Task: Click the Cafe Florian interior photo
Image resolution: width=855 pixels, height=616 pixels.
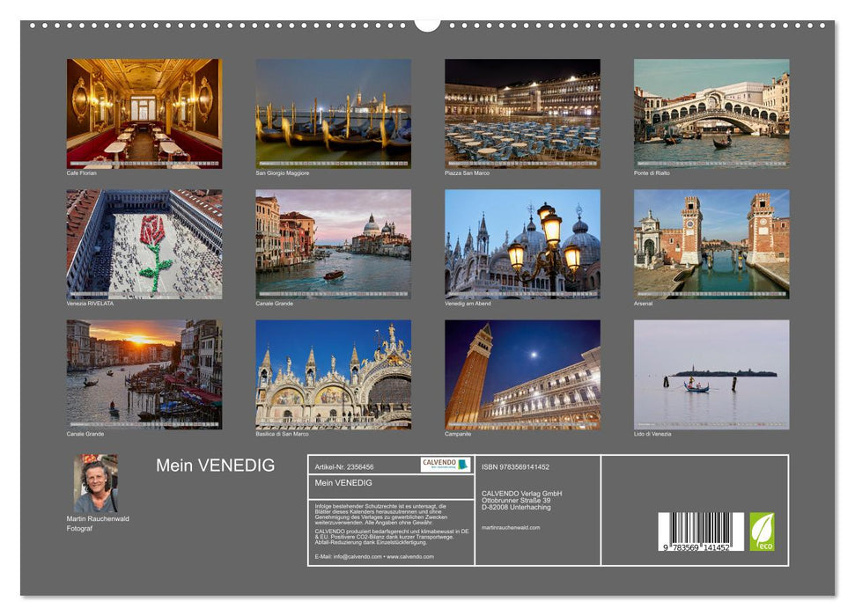Action: [144, 114]
